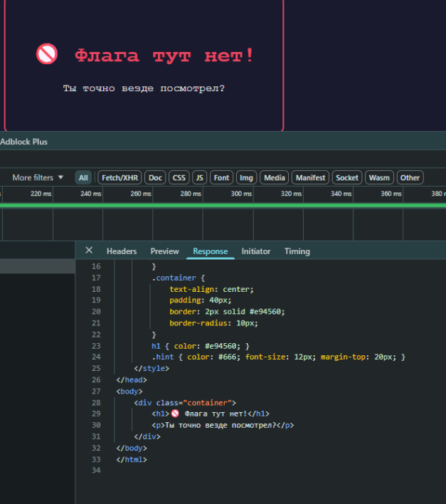Image resolution: width=446 pixels, height=504 pixels.
Task: Expand the More filters dropdown
Action: (x=38, y=177)
